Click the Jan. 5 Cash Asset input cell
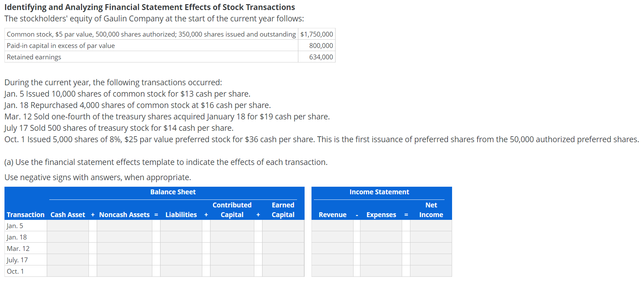Viewport: 644px width, 283px height. [68, 226]
